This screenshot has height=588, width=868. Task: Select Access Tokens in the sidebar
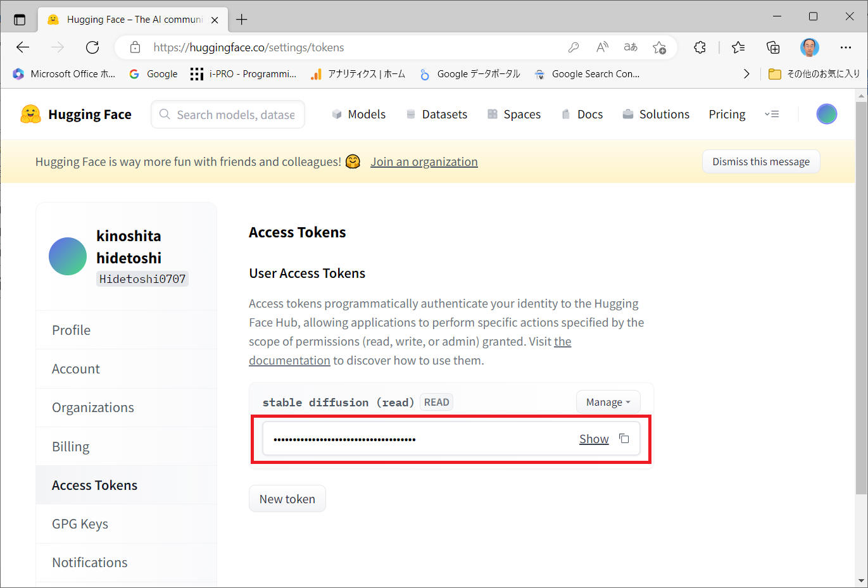click(x=126, y=485)
